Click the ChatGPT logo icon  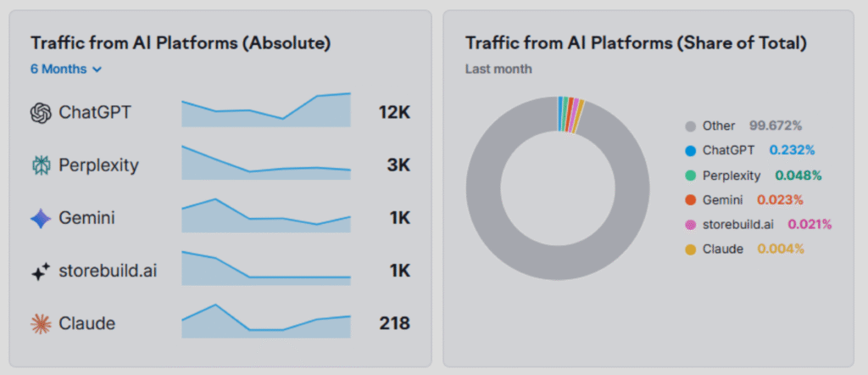pyautogui.click(x=41, y=112)
